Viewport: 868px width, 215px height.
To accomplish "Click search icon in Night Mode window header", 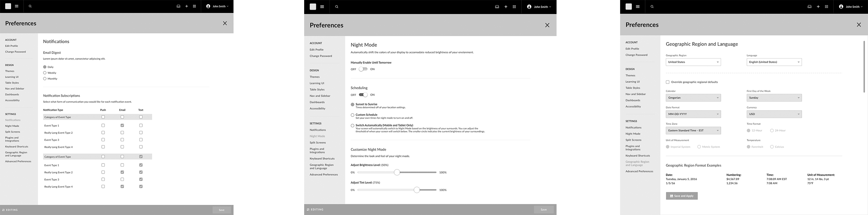I will point(336,7).
